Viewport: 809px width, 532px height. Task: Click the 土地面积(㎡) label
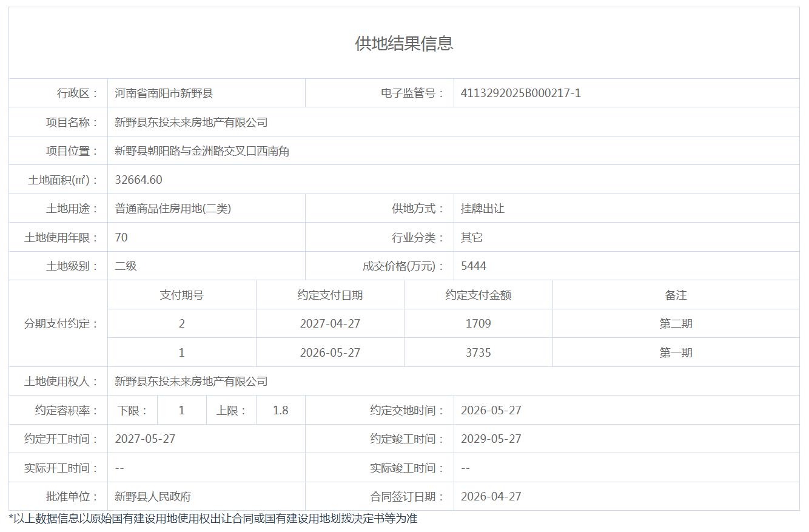63,180
